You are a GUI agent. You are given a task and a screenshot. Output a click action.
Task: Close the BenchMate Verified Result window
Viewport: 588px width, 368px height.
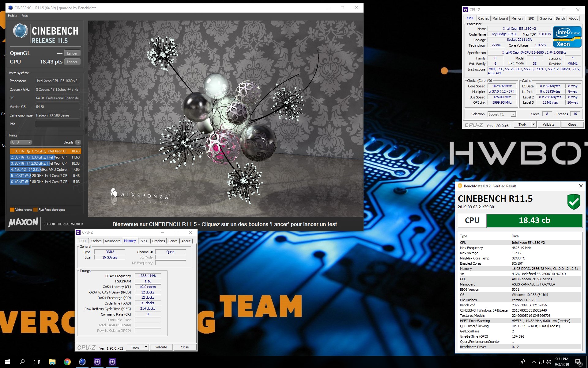(x=581, y=186)
